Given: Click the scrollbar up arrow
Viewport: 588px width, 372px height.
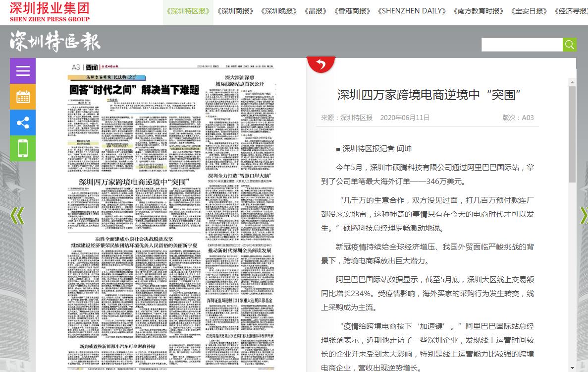Looking at the screenshot, I should coord(572,82).
